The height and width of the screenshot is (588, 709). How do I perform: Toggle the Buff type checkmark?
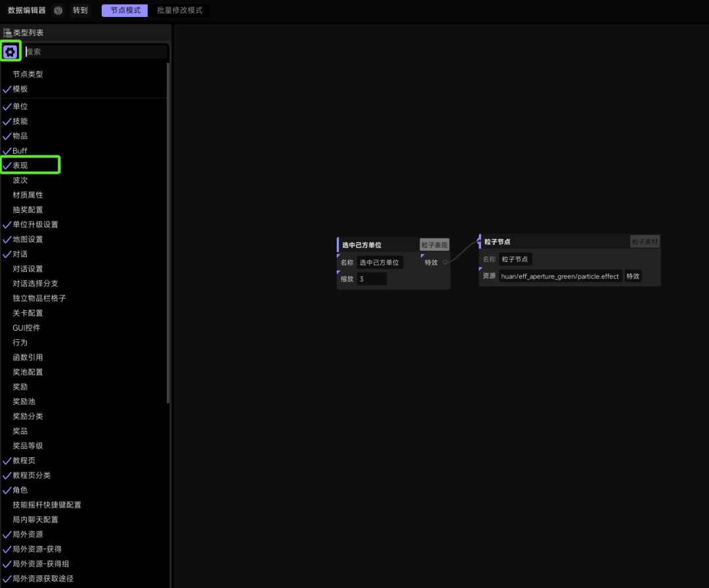click(x=7, y=151)
